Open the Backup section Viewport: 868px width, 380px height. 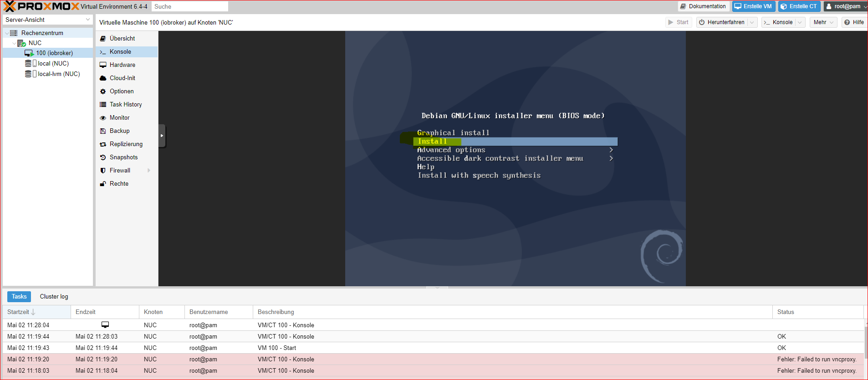point(127,131)
